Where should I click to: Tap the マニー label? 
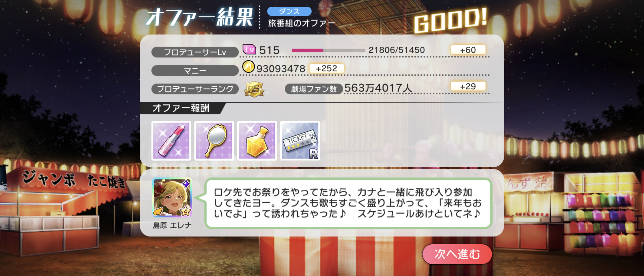coord(195,71)
